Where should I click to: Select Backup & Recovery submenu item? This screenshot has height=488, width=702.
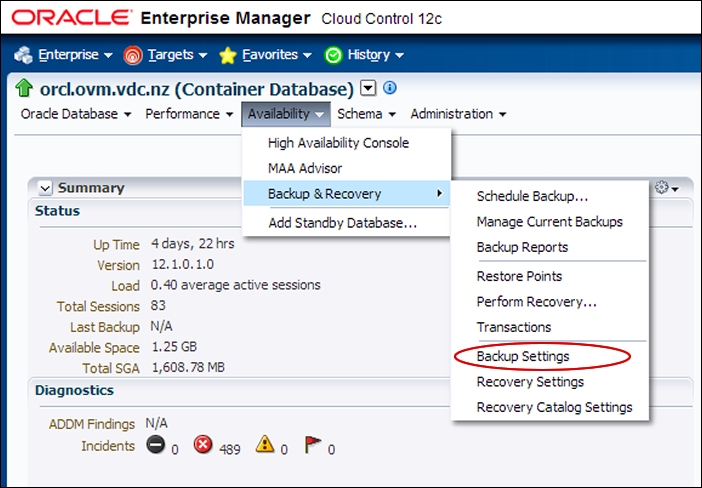pyautogui.click(x=347, y=194)
